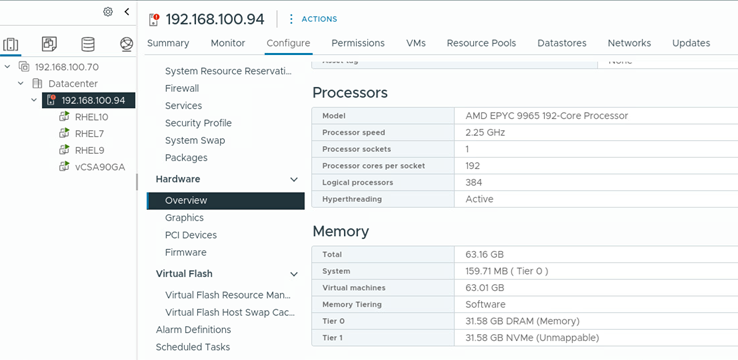Image resolution: width=738 pixels, height=360 pixels.
Task: Click the RHEL10 virtual machine icon
Action: pos(64,117)
